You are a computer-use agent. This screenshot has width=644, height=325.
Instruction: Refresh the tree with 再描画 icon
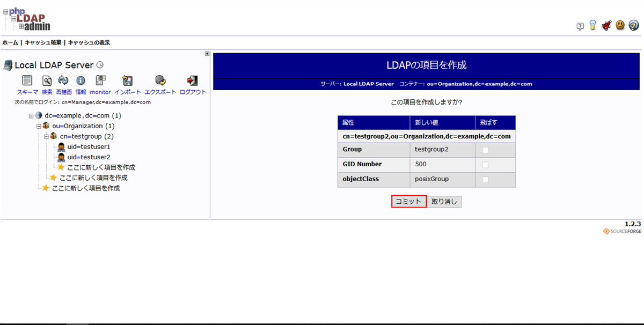click(63, 80)
